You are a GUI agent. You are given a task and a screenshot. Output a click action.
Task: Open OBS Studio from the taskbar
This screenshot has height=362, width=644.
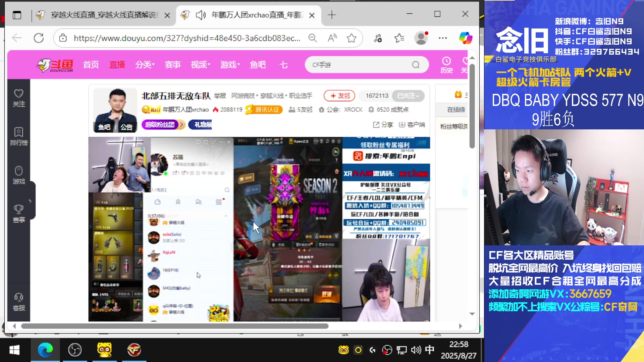pos(75,350)
